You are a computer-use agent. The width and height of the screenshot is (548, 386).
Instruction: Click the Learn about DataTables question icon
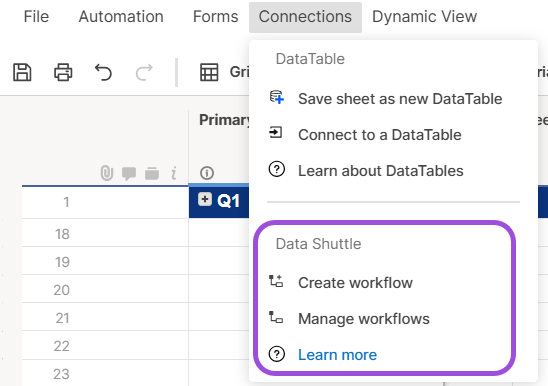(277, 170)
